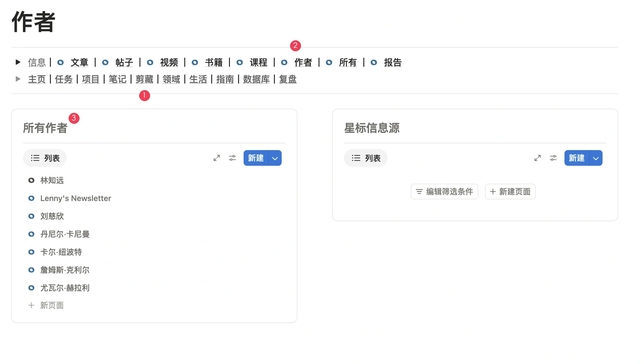Image resolution: width=644 pixels, height=364 pixels.
Task: Open the 信息 link
Action: [37, 62]
